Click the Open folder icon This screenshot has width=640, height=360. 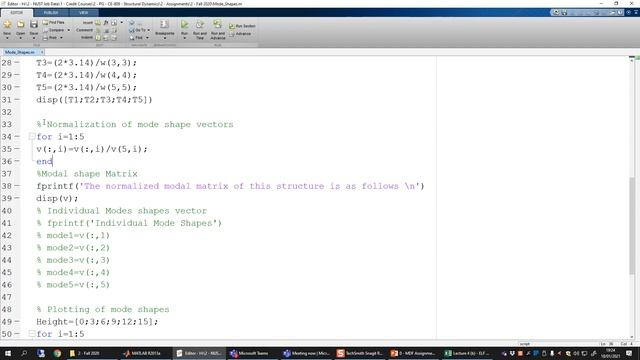point(20,24)
